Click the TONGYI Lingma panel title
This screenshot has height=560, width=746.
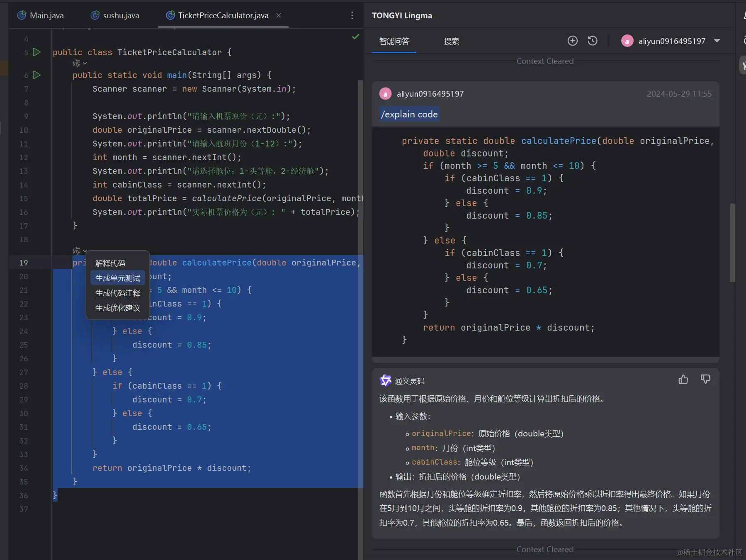[x=402, y=15]
